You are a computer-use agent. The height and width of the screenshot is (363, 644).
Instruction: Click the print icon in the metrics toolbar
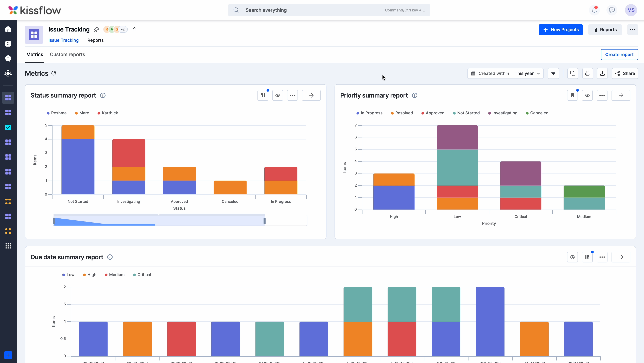[587, 73]
